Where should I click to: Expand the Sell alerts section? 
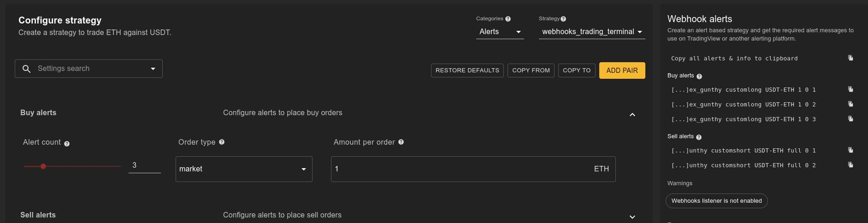point(632,217)
